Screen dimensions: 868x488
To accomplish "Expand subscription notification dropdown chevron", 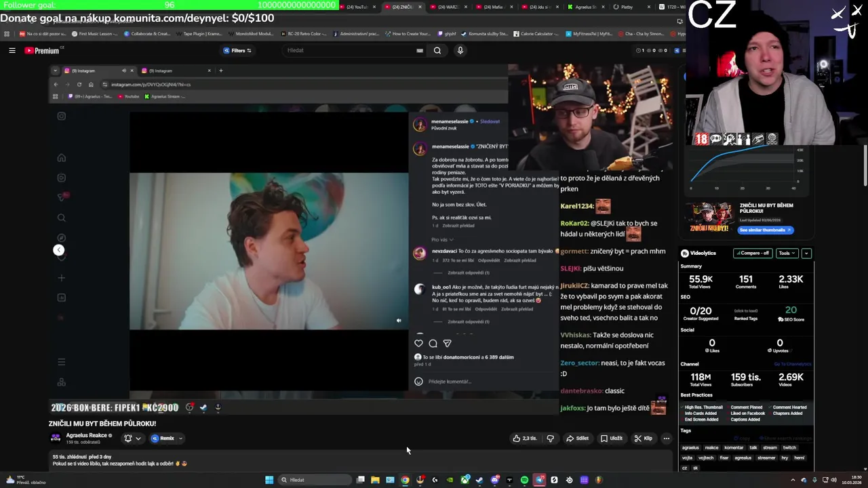I will point(138,439).
